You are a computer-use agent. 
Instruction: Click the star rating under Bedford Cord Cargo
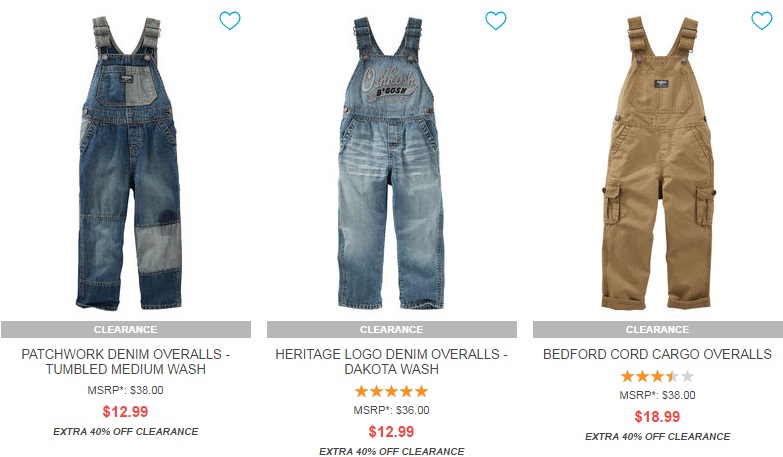pos(657,376)
